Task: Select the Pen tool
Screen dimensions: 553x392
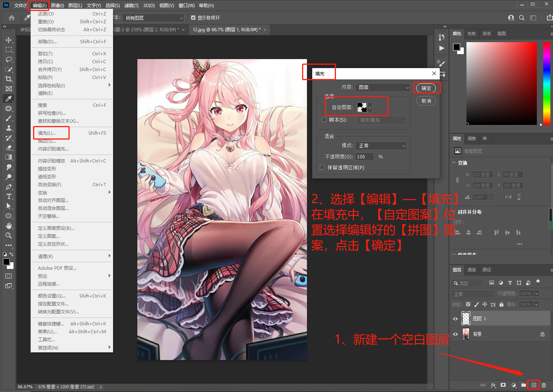Action: click(x=9, y=187)
